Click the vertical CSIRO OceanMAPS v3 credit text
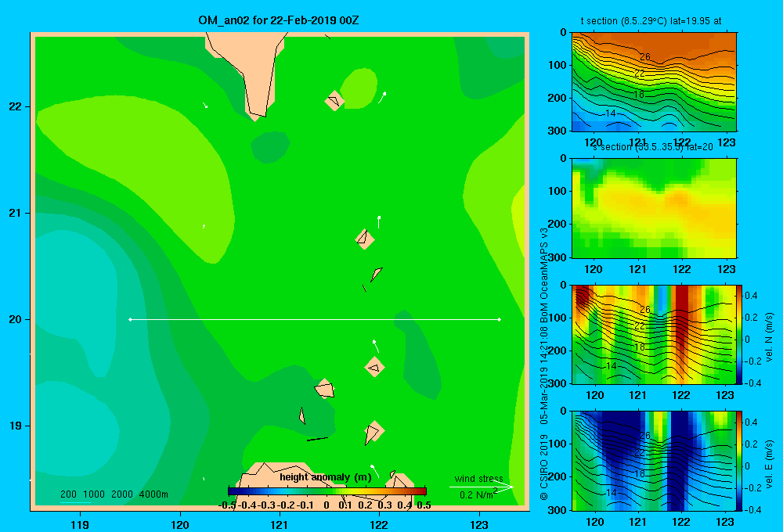The image size is (783, 532). (544, 364)
